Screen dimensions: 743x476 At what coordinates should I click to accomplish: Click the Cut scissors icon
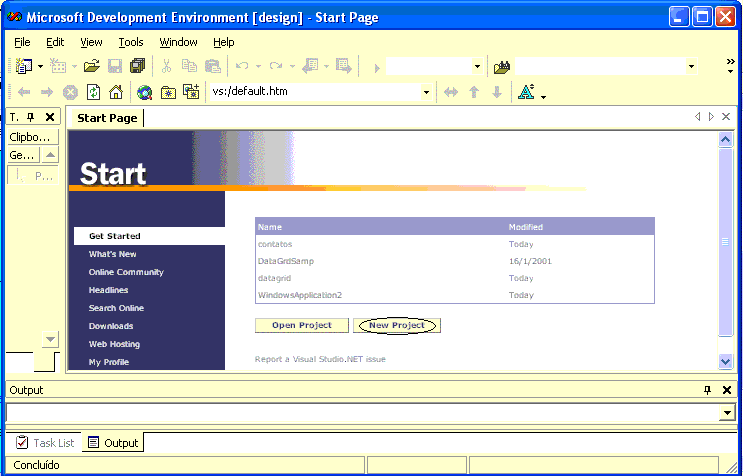click(166, 66)
